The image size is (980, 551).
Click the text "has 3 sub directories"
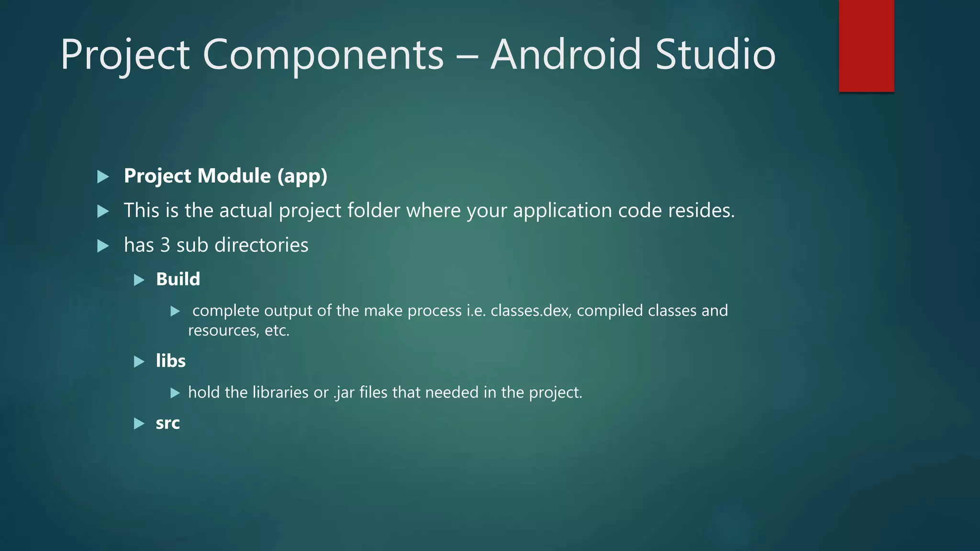216,245
